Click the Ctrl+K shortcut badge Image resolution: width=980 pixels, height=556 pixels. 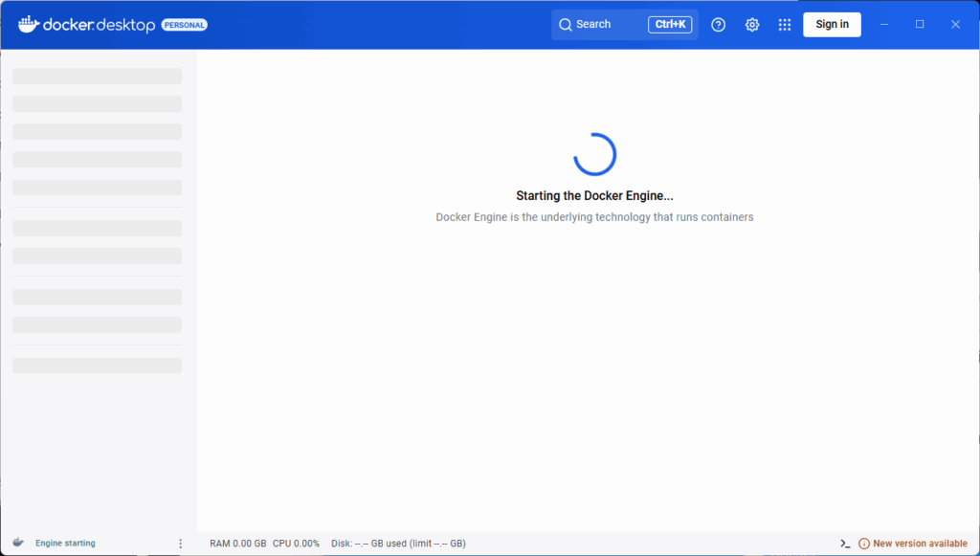[670, 25]
